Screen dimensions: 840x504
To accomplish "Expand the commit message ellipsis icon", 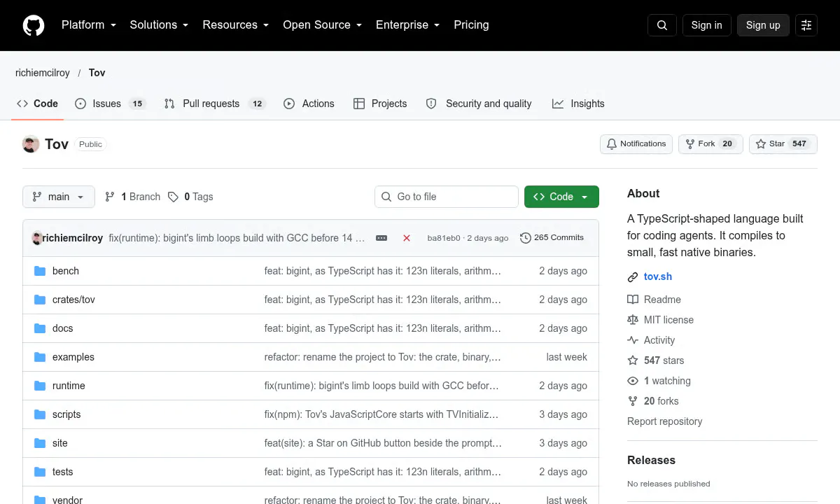I will tap(381, 238).
